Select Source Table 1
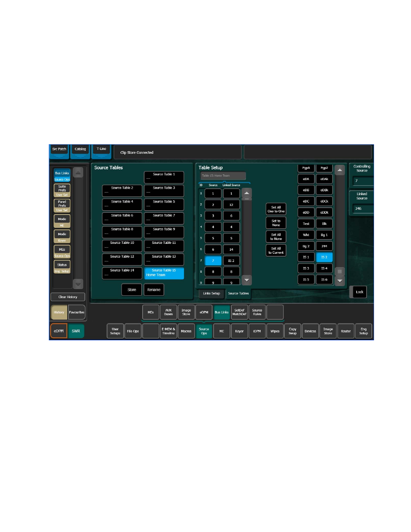Viewport: 411px width, 532px height. [x=164, y=177]
